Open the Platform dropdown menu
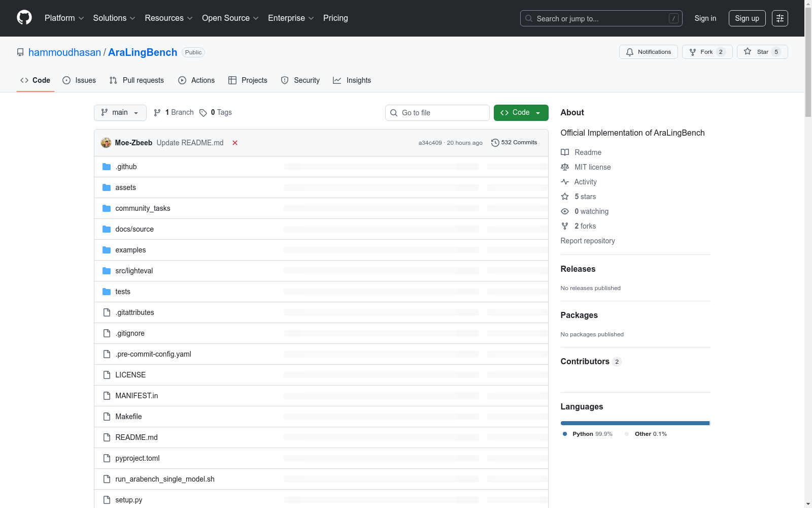 [64, 18]
